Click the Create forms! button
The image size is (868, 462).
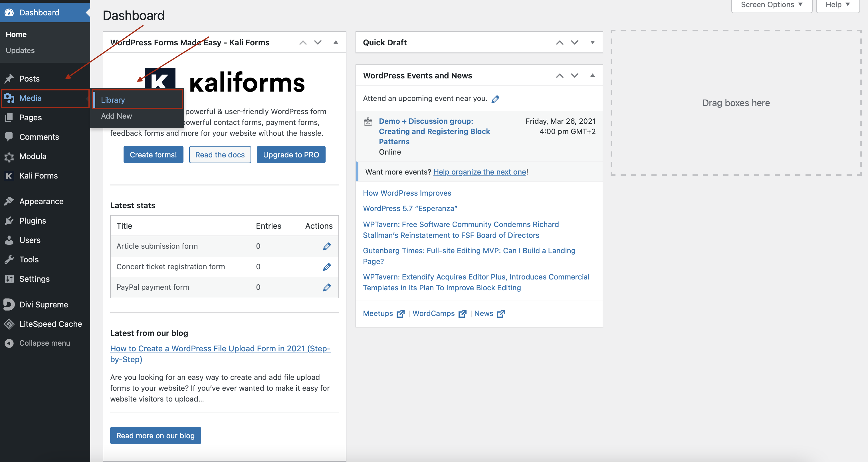pyautogui.click(x=153, y=155)
